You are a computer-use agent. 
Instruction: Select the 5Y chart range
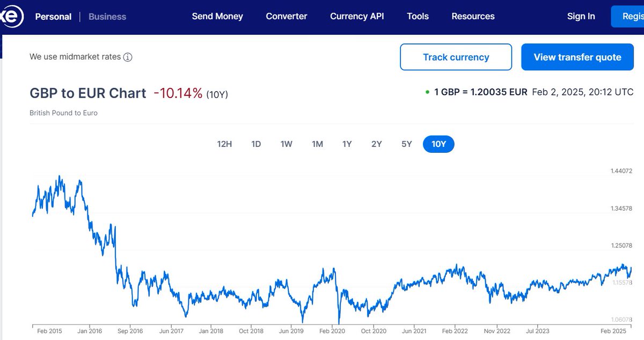pos(406,144)
